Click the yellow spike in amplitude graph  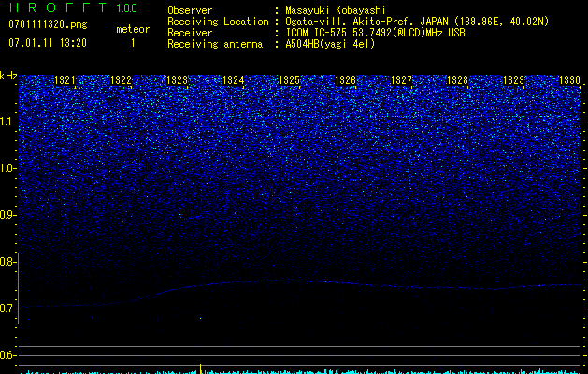pyautogui.click(x=200, y=367)
